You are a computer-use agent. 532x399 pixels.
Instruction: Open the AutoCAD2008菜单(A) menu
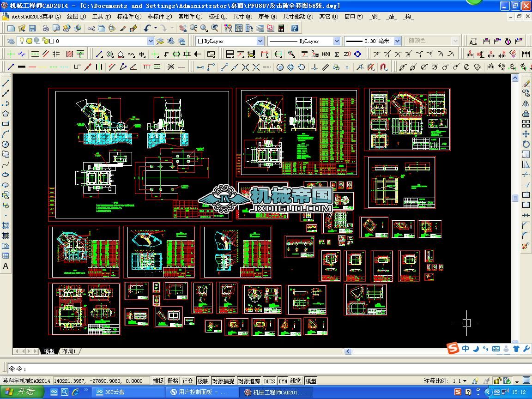tap(36, 16)
